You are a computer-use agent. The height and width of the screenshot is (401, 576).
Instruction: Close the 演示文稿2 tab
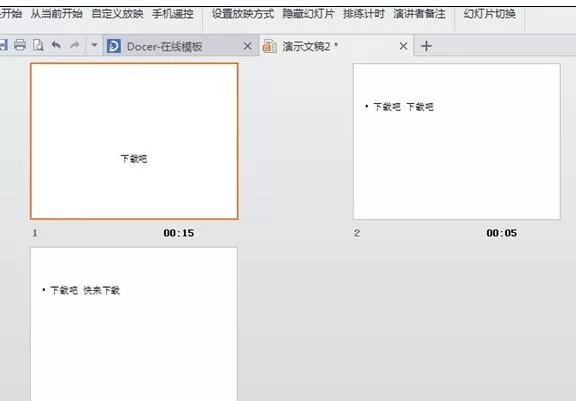pyautogui.click(x=403, y=46)
